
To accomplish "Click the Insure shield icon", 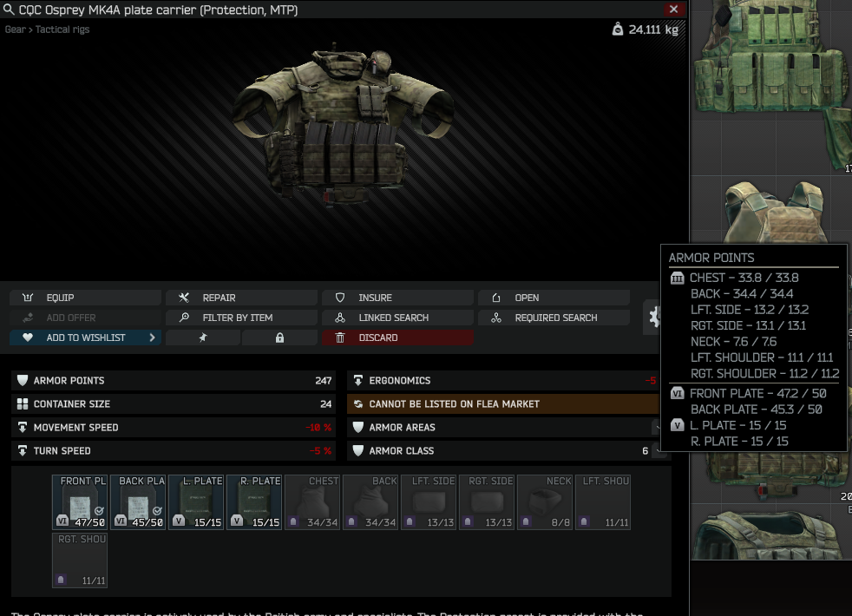I will (340, 298).
